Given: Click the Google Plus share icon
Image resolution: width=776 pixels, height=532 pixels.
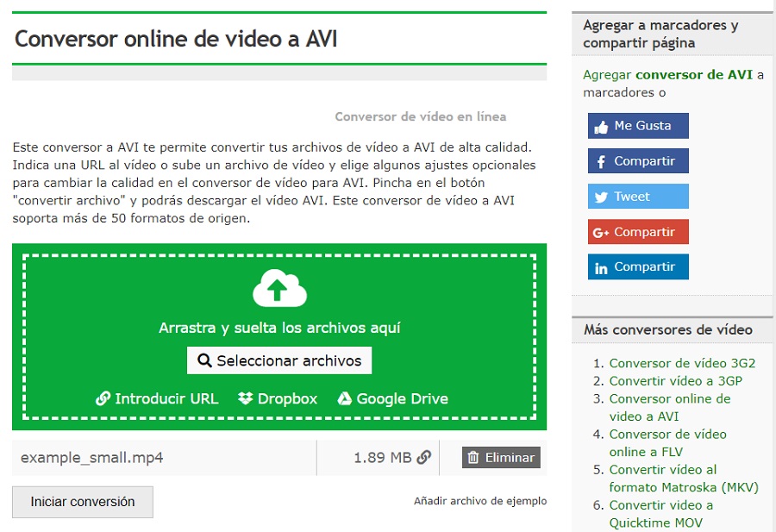Looking at the screenshot, I should click(x=601, y=233).
